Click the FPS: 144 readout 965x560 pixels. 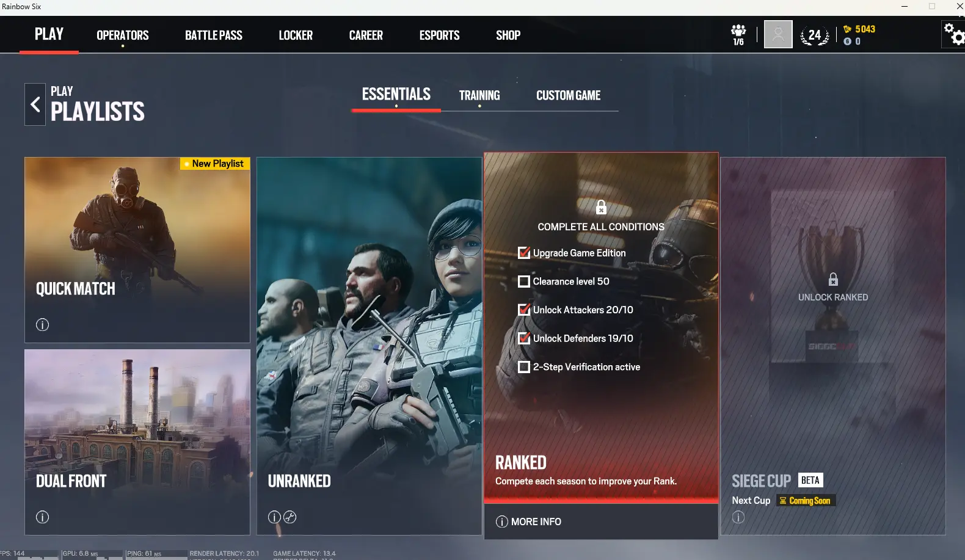pyautogui.click(x=12, y=554)
